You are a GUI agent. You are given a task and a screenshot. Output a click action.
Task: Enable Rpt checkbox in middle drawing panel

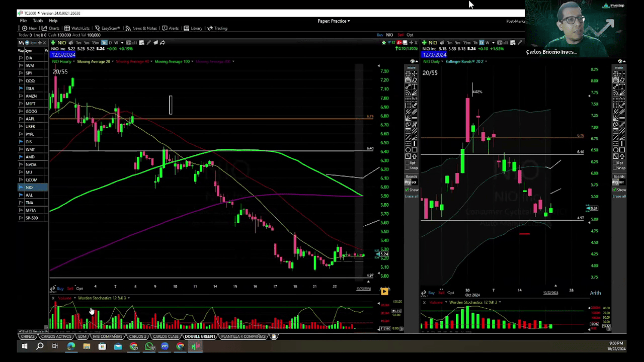[408, 163]
